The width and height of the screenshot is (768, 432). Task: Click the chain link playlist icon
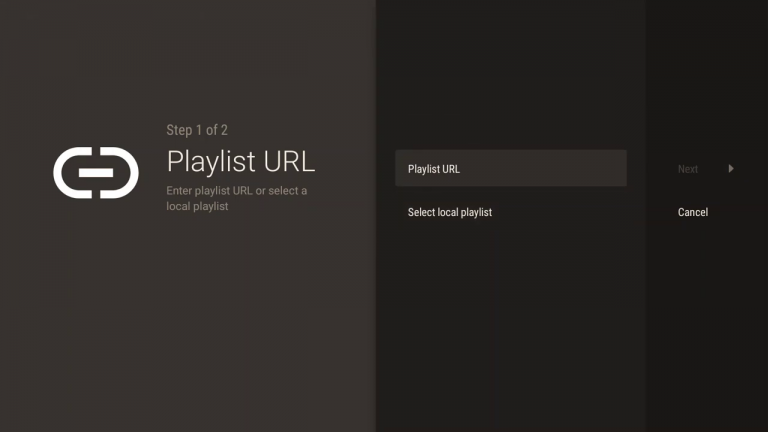96,172
